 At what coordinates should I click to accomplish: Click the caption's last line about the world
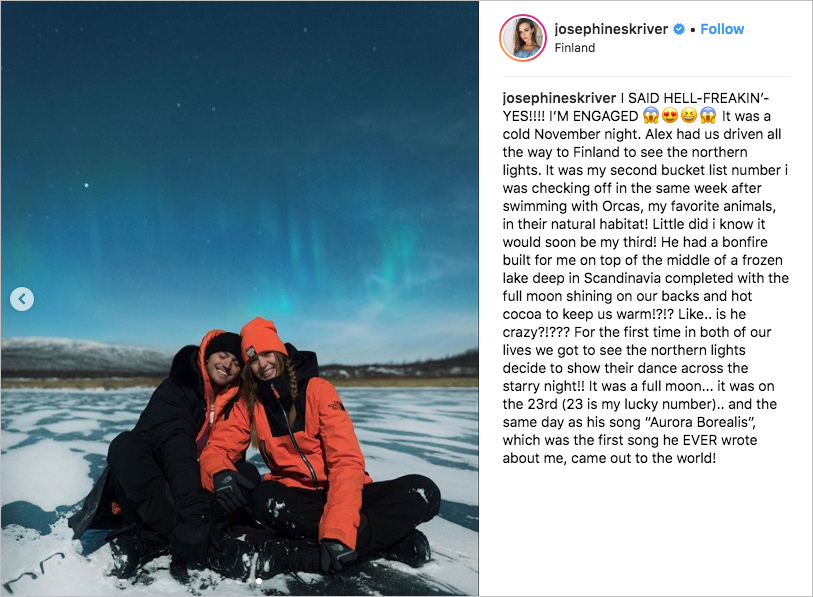click(x=609, y=458)
